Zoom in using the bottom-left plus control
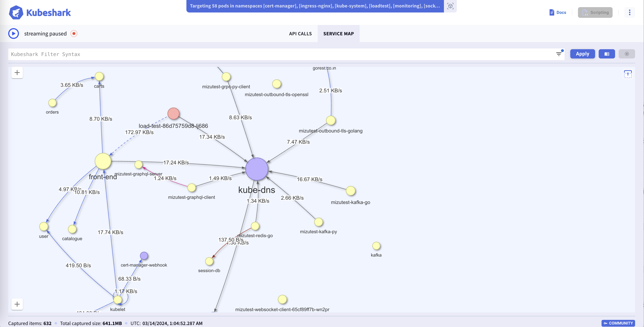This screenshot has width=644, height=327. click(x=17, y=304)
